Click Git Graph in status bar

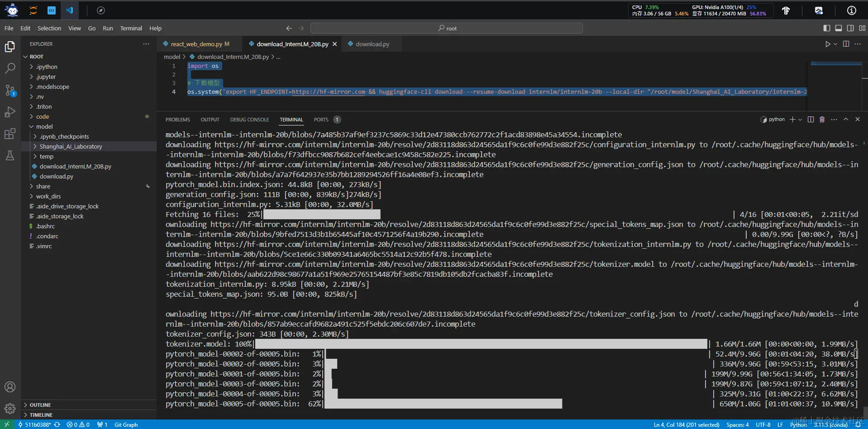pyautogui.click(x=126, y=424)
